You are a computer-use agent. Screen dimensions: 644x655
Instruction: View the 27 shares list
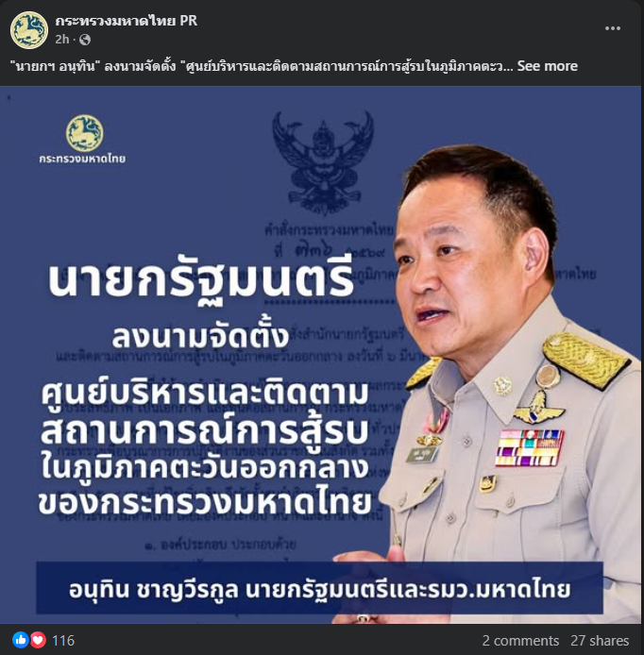click(x=600, y=641)
